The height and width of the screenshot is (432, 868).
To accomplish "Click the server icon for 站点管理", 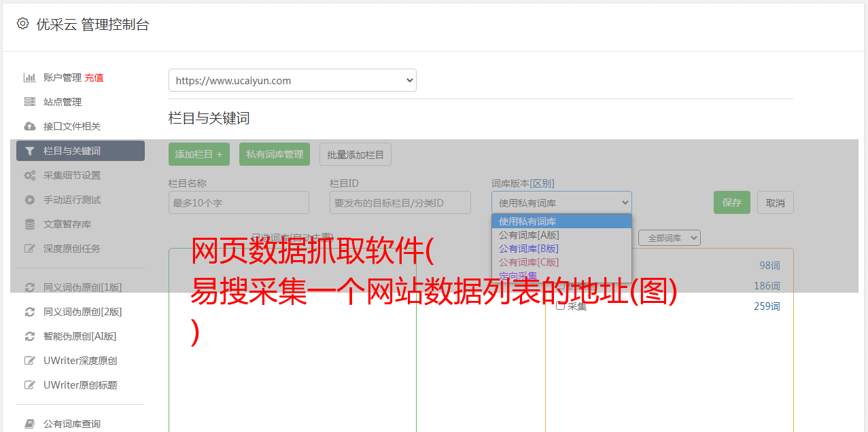I will (x=30, y=102).
